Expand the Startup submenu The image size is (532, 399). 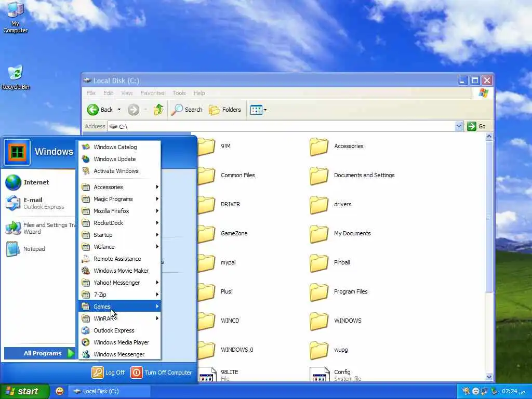point(119,234)
